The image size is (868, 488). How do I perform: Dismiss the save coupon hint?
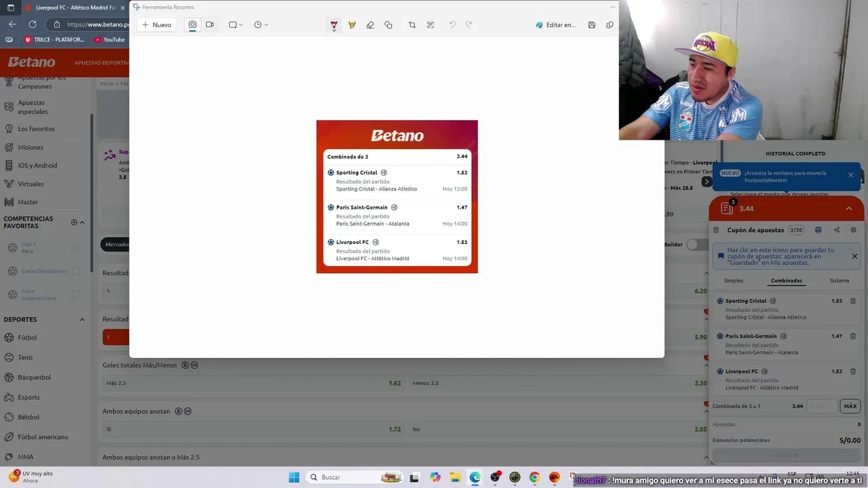854,256
